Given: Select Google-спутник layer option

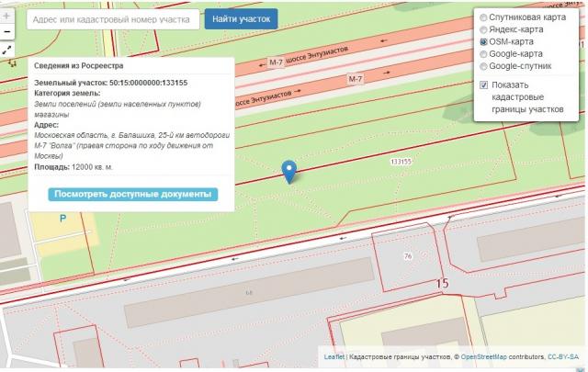Looking at the screenshot, I should click(x=484, y=66).
